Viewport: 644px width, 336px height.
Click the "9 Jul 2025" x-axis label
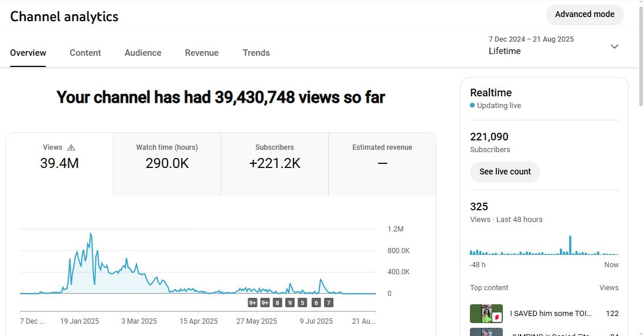316,321
